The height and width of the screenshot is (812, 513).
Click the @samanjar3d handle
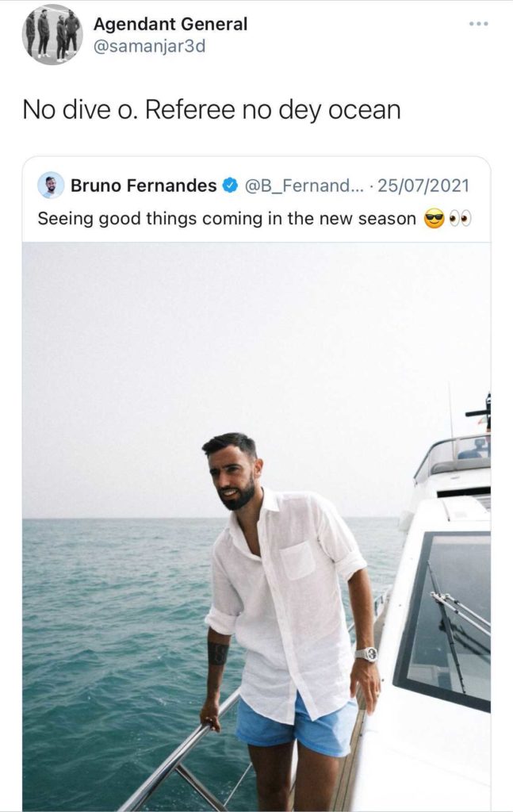(x=150, y=45)
